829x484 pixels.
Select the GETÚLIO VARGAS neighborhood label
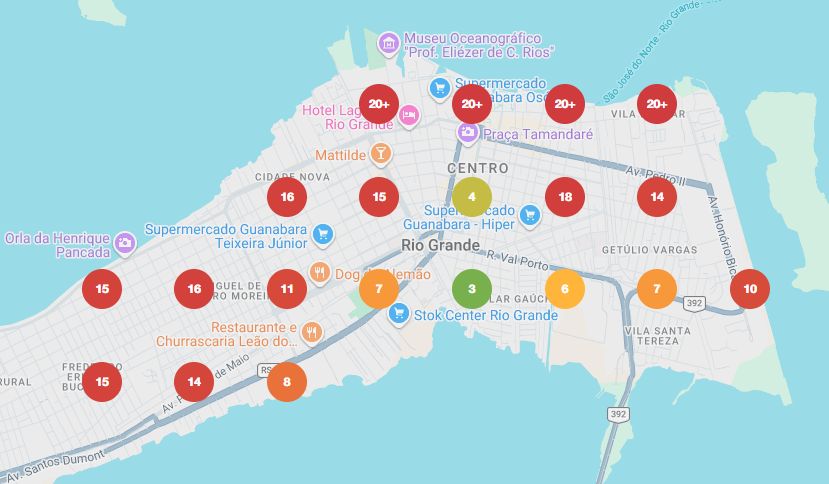(649, 250)
